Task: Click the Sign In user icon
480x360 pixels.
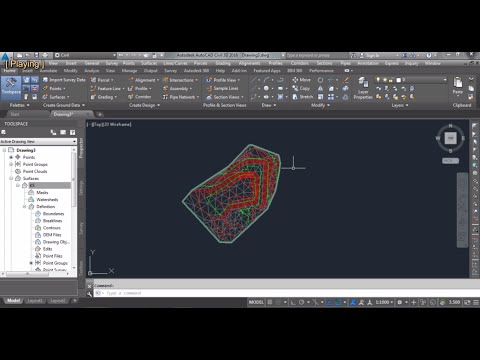Action: pos(362,55)
